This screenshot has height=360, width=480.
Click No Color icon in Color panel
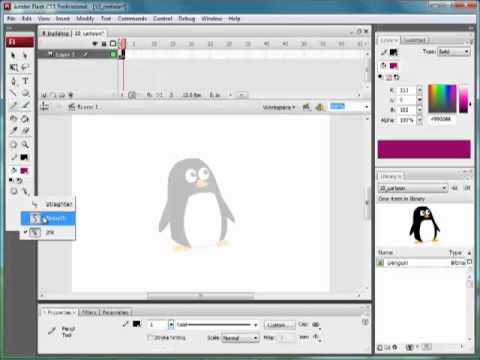389,77
